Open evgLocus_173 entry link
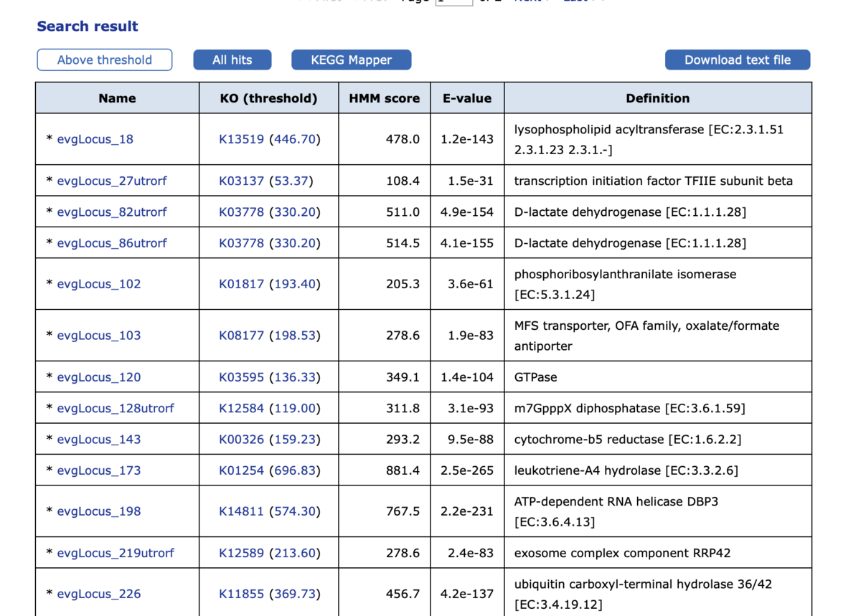The image size is (861, 616). (98, 470)
